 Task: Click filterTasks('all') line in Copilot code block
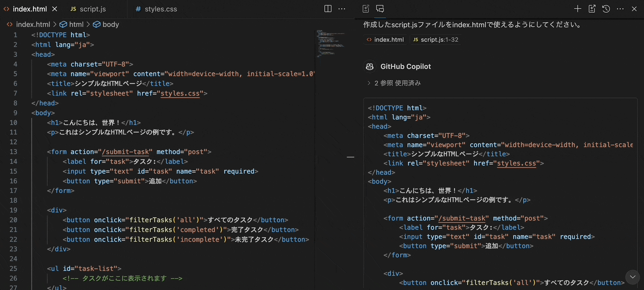pyautogui.click(x=512, y=283)
